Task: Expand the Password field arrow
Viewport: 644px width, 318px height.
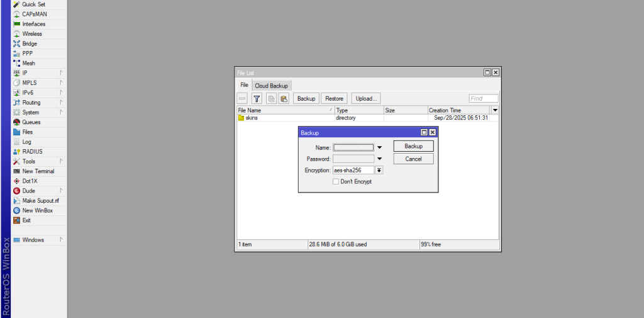Action: (379, 159)
